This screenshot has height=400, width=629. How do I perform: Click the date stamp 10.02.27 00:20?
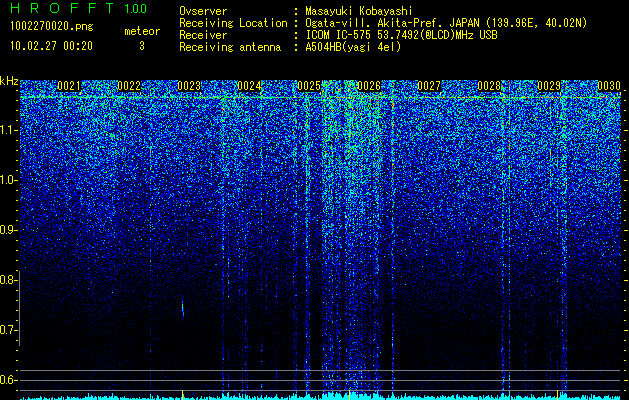point(51,46)
